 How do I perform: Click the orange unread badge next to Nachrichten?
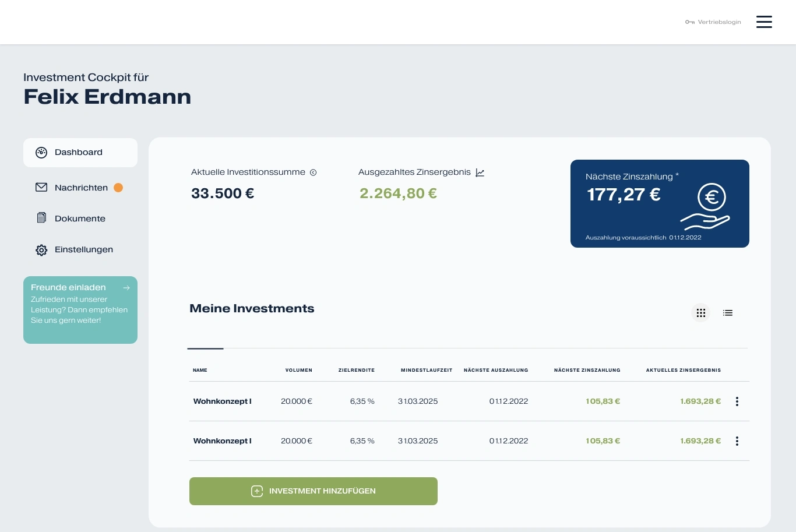click(x=118, y=188)
